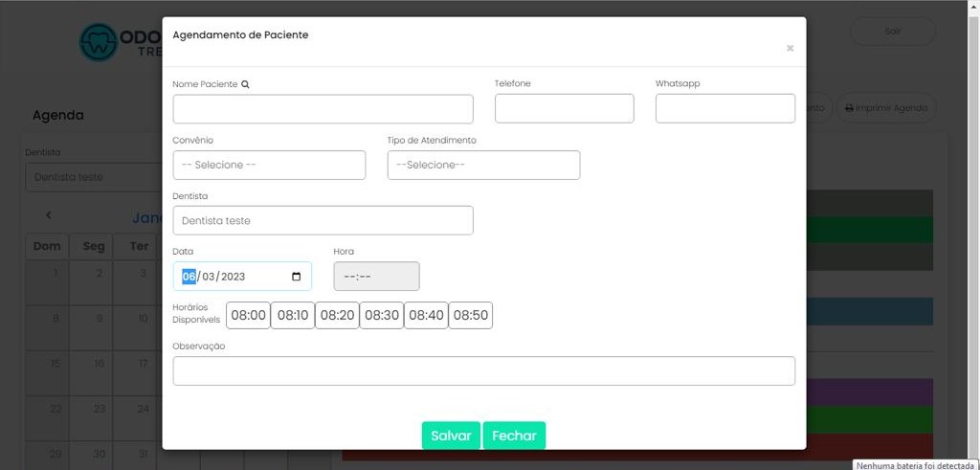Screen dimensions: 980x470
Task: Focus the Telefone input field
Action: (x=564, y=109)
